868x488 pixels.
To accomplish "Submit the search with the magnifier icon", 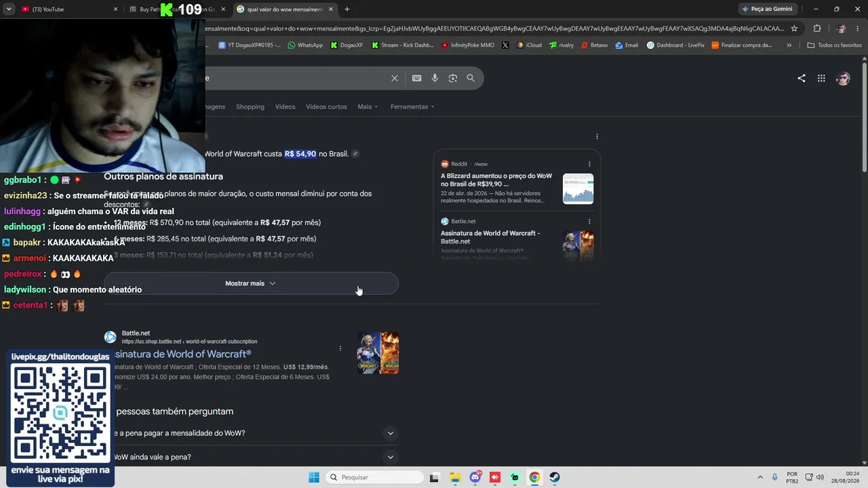I will coord(471,78).
